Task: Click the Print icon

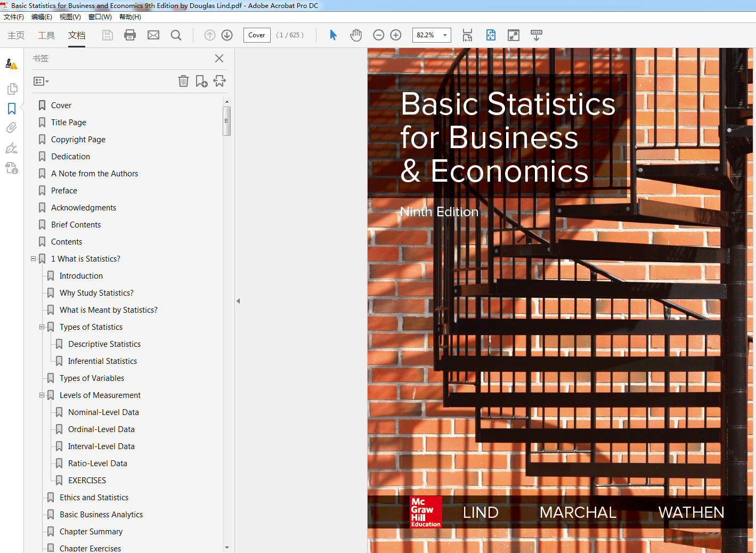Action: [x=130, y=35]
